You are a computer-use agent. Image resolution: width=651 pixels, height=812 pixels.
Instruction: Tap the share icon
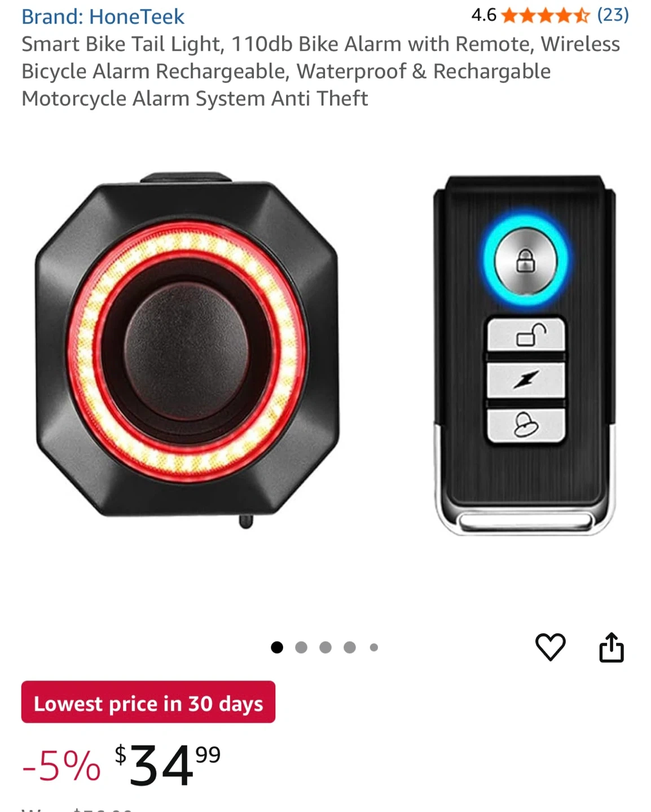(612, 647)
